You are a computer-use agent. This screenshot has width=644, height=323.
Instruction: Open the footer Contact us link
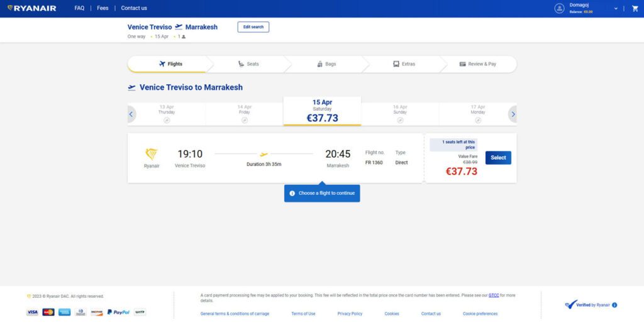431,314
